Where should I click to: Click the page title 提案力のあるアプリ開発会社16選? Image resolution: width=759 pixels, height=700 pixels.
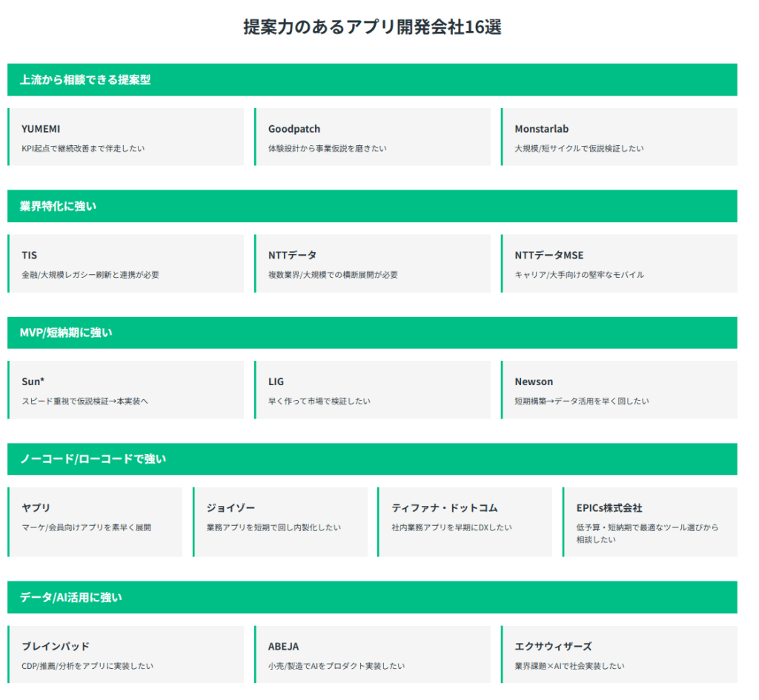point(372,27)
